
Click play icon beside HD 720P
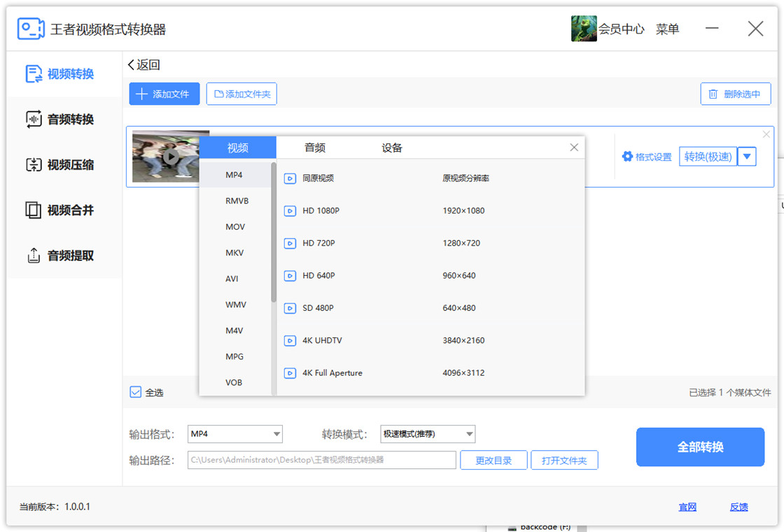290,244
